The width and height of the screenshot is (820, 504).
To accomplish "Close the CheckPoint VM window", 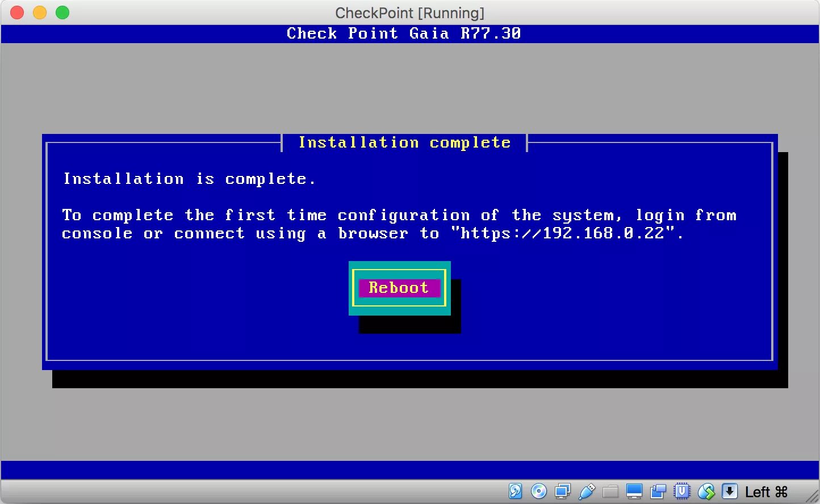I will tap(17, 12).
